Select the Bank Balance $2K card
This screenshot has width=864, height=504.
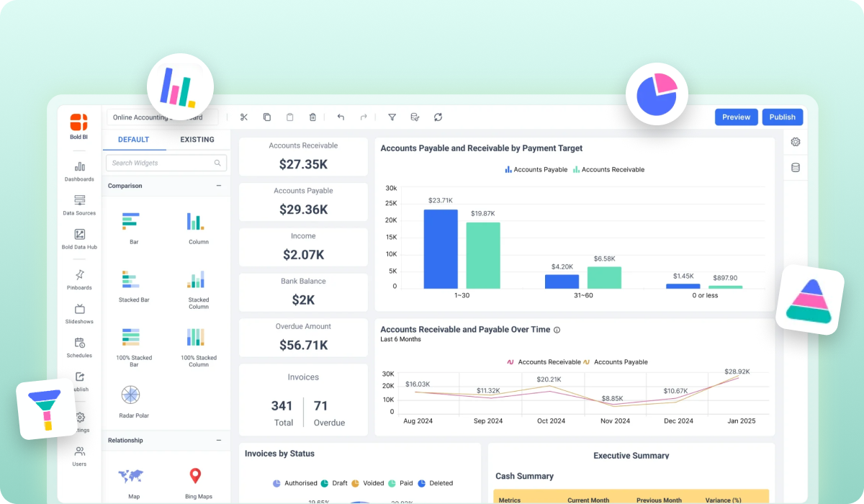(303, 292)
